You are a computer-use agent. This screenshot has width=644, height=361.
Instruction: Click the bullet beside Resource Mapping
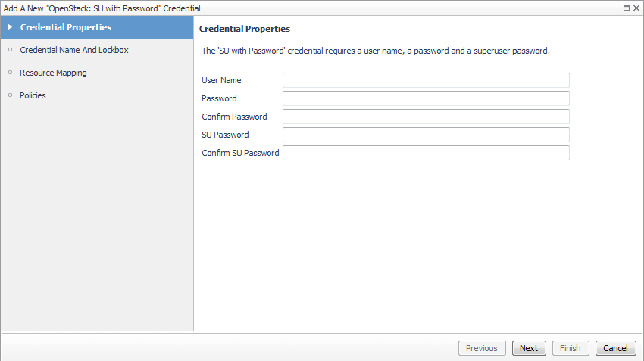10,73
